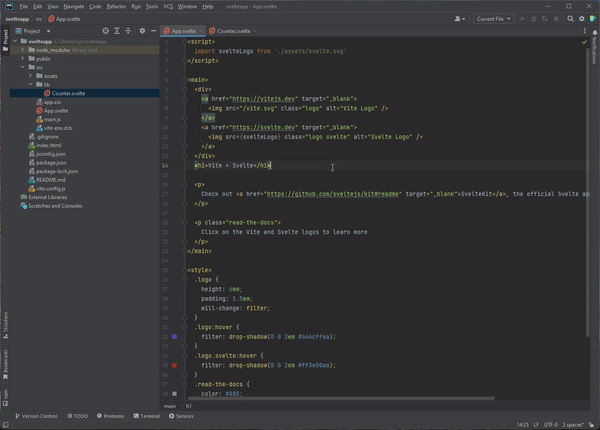Viewport: 600px width, 430px height.
Task: Click UTF-8 encoding in status bar
Action: point(551,425)
